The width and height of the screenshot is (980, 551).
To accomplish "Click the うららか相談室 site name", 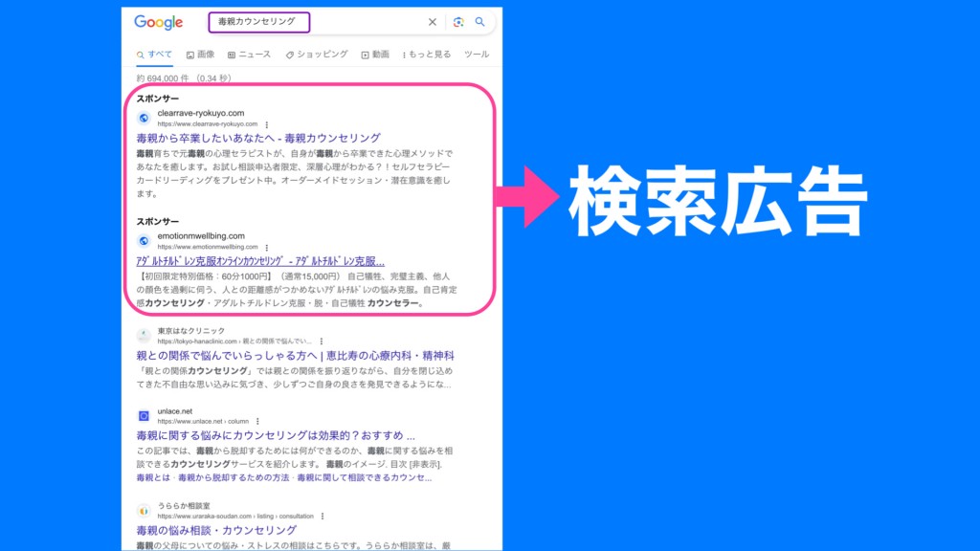I will pos(184,505).
